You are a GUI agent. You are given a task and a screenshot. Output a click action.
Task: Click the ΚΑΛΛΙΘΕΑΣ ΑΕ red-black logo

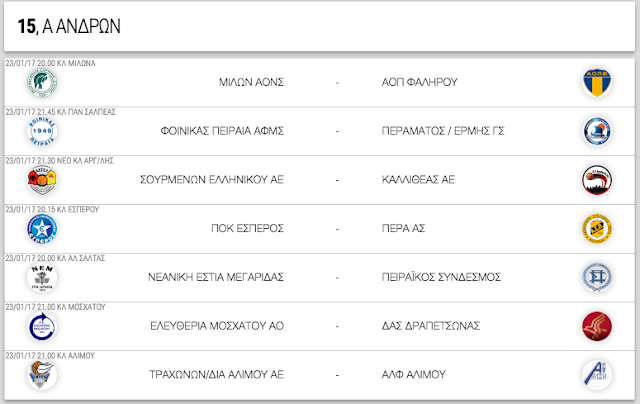coord(597,180)
